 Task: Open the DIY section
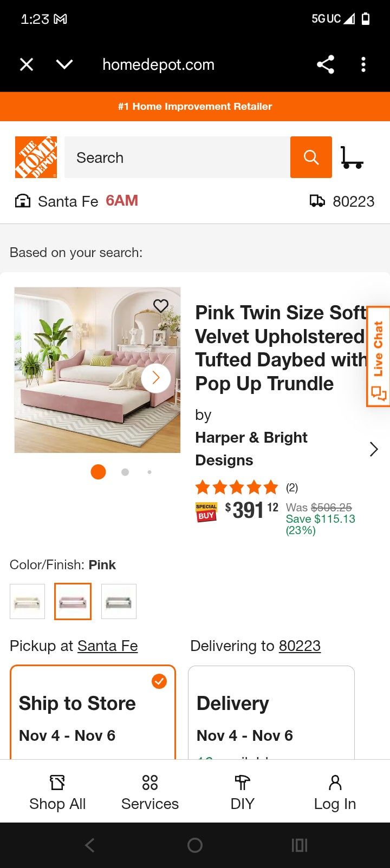point(242,791)
